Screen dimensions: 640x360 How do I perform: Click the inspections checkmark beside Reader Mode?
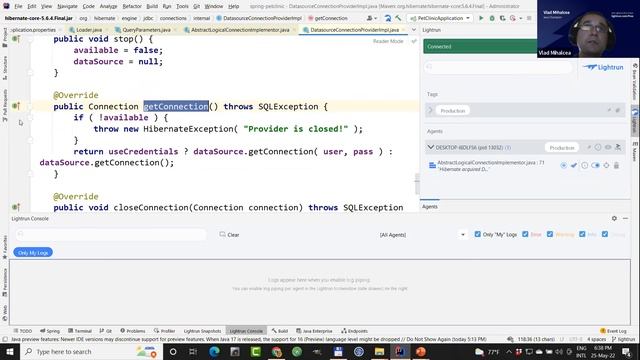(x=413, y=41)
